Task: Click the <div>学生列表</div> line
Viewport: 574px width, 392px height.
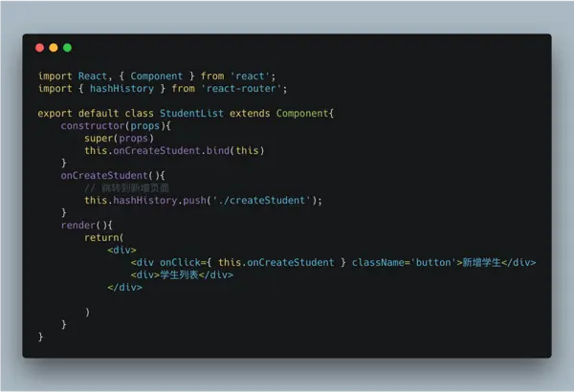Action: click(182, 274)
